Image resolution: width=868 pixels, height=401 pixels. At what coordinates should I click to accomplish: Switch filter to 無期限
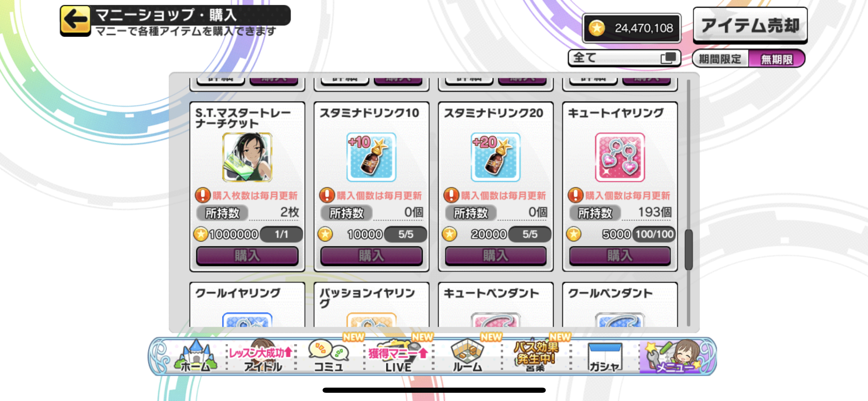[776, 59]
